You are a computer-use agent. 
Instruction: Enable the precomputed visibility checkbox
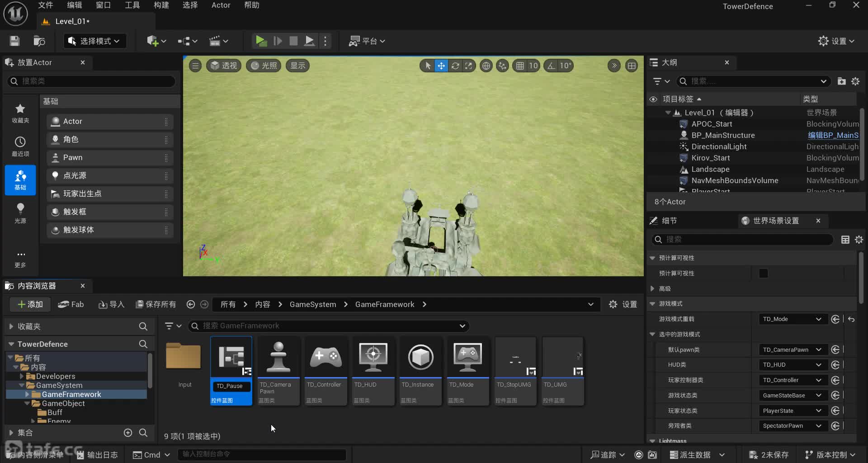[x=763, y=274]
